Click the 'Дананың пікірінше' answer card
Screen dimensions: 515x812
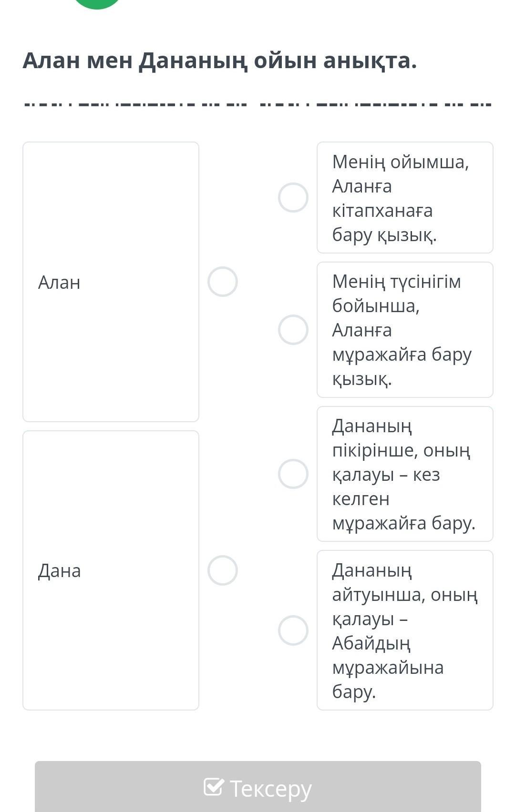click(x=405, y=474)
